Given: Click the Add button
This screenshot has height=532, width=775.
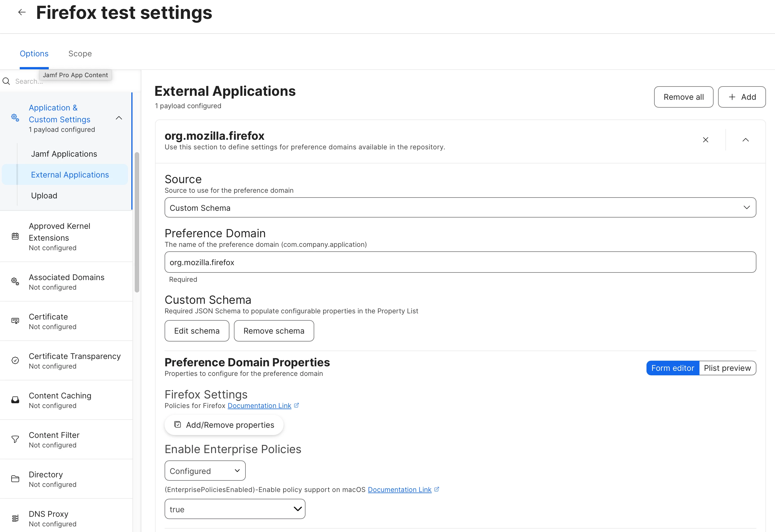Looking at the screenshot, I should pos(742,97).
